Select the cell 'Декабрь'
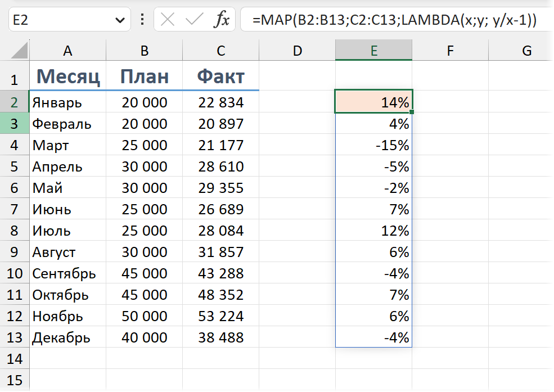The image size is (554, 392). pos(68,337)
